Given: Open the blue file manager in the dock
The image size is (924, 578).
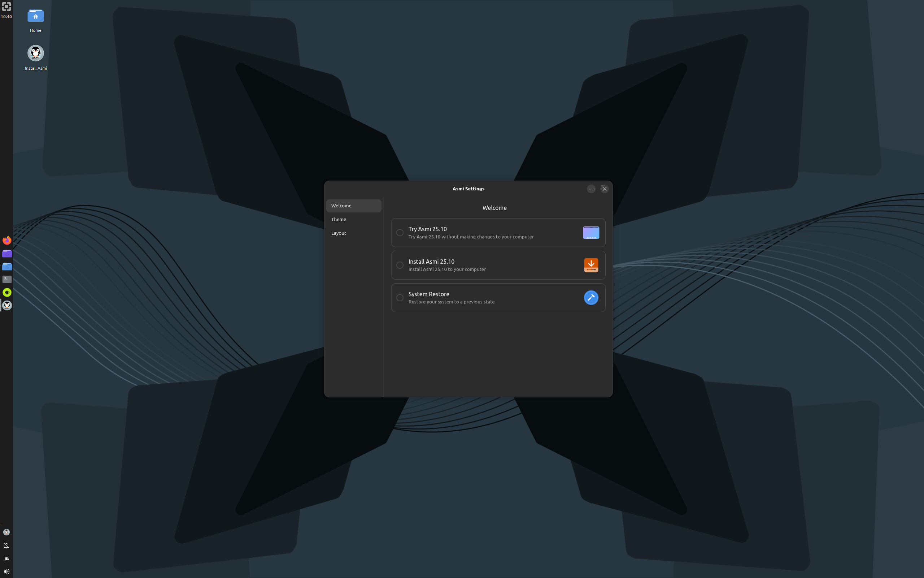Looking at the screenshot, I should coord(7,267).
